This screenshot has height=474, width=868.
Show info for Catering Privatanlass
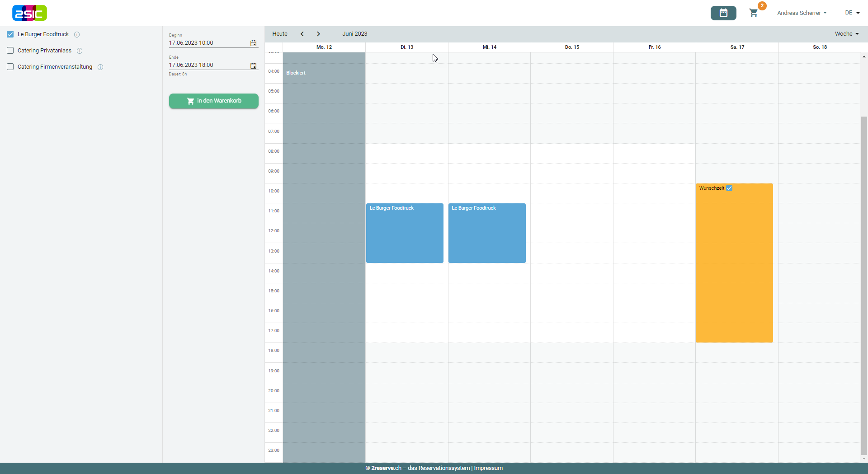[x=80, y=51]
